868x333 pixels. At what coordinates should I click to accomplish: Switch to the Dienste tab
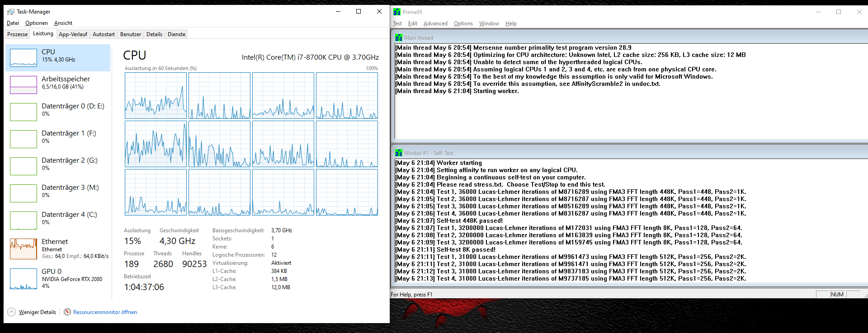click(176, 34)
